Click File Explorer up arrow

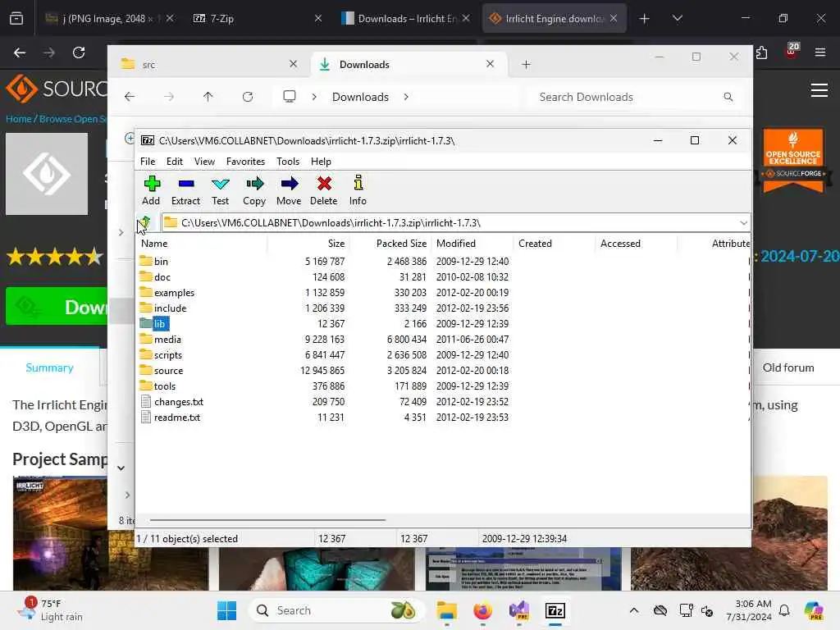208,97
